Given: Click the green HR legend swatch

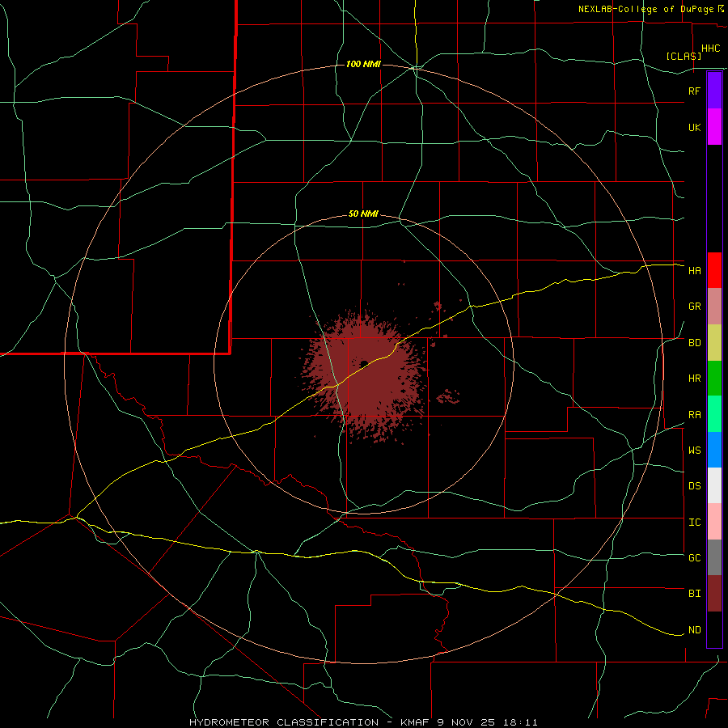Looking at the screenshot, I should 714,378.
